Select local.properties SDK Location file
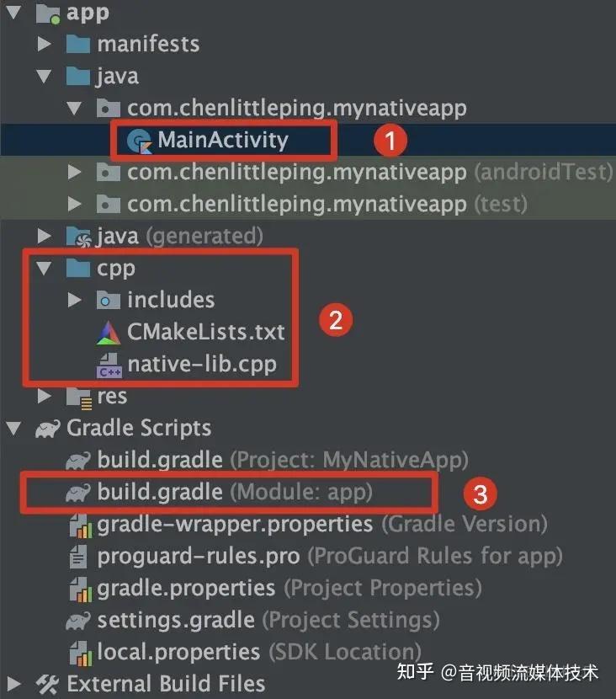This screenshot has height=699, width=616. tap(178, 652)
